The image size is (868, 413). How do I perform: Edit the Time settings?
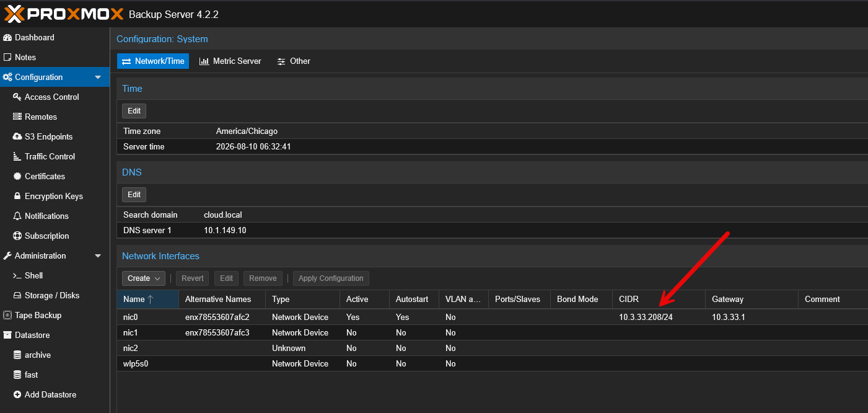point(134,111)
